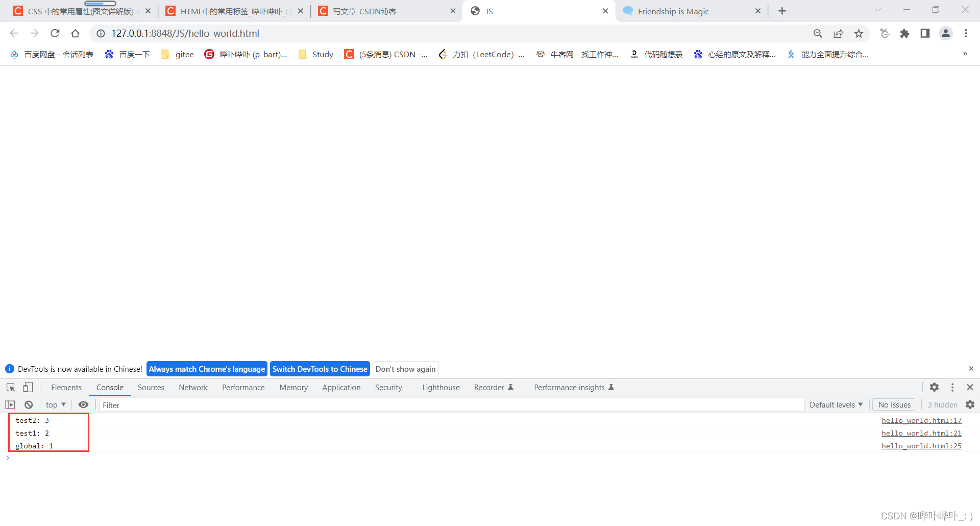Open the Memory tab
Viewport: 980px width, 526px height.
(x=293, y=387)
